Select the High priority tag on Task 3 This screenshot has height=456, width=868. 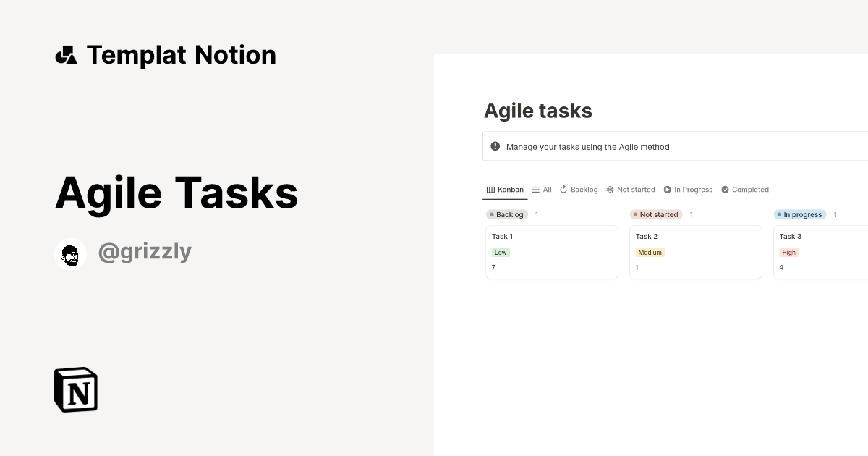[x=788, y=252]
